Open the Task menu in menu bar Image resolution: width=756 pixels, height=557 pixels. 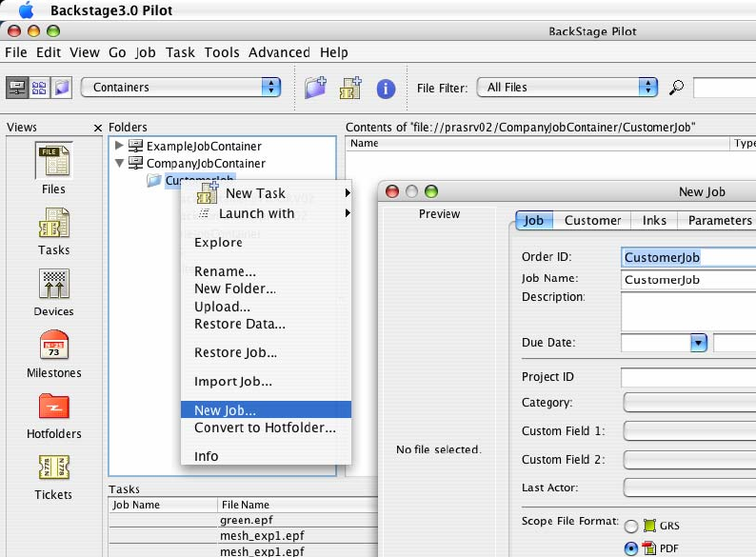pos(180,52)
